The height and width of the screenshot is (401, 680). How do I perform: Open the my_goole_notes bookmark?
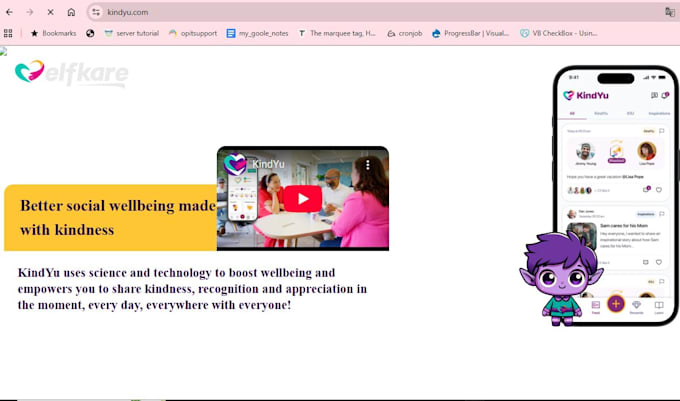click(x=258, y=33)
